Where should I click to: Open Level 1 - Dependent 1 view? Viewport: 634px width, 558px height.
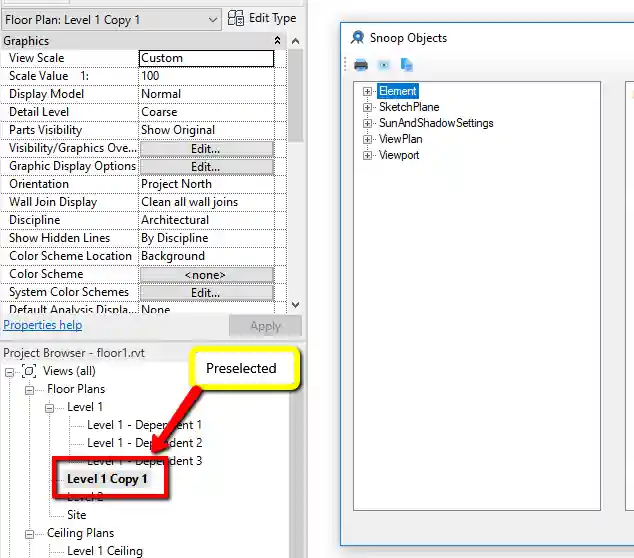pyautogui.click(x=144, y=425)
